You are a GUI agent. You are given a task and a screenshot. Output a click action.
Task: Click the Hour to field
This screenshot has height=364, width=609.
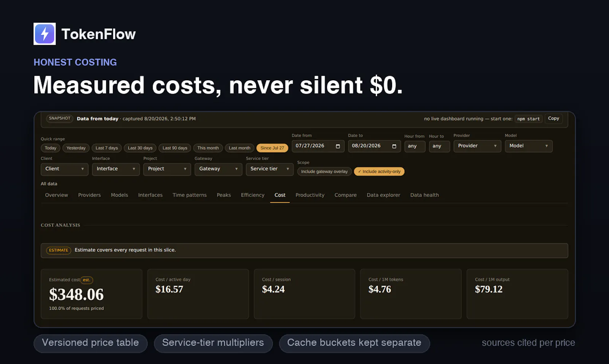(x=439, y=146)
